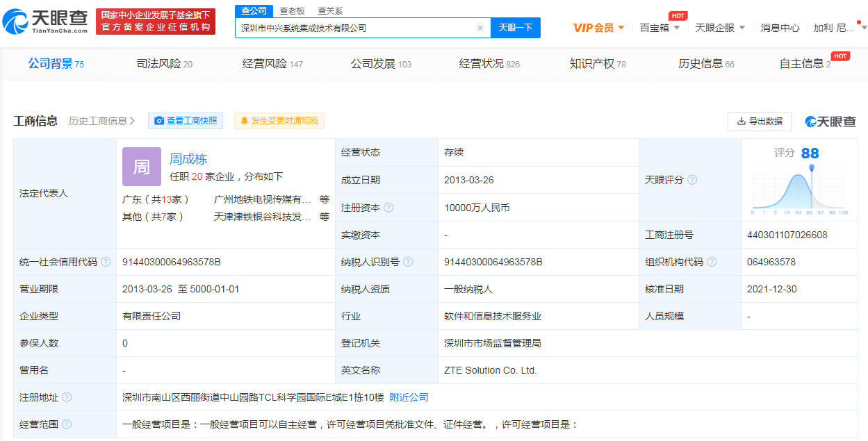The height and width of the screenshot is (441, 868).
Task: Select the 经营状况 tab
Action: point(489,64)
